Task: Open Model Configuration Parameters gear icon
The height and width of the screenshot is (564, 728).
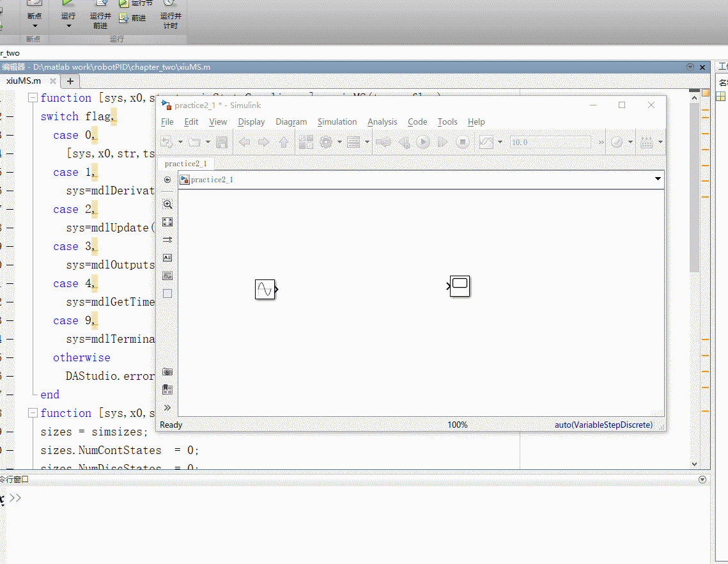Action: click(326, 142)
